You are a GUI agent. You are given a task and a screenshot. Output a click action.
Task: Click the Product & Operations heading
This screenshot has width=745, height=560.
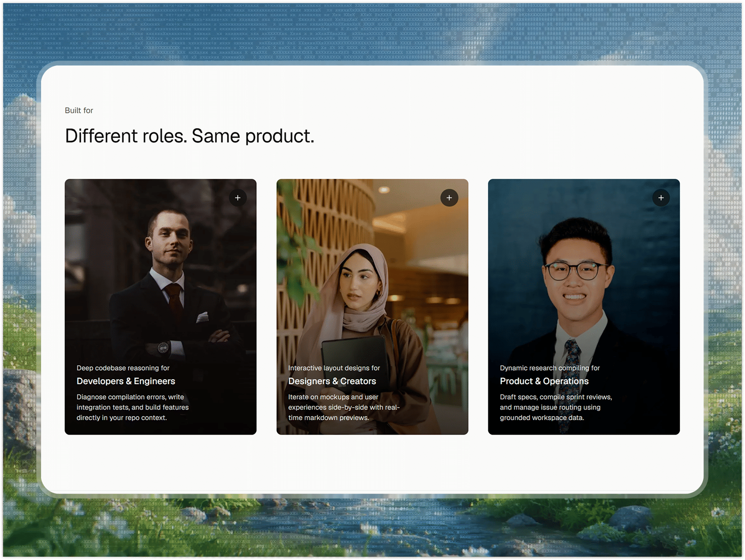[x=544, y=381]
